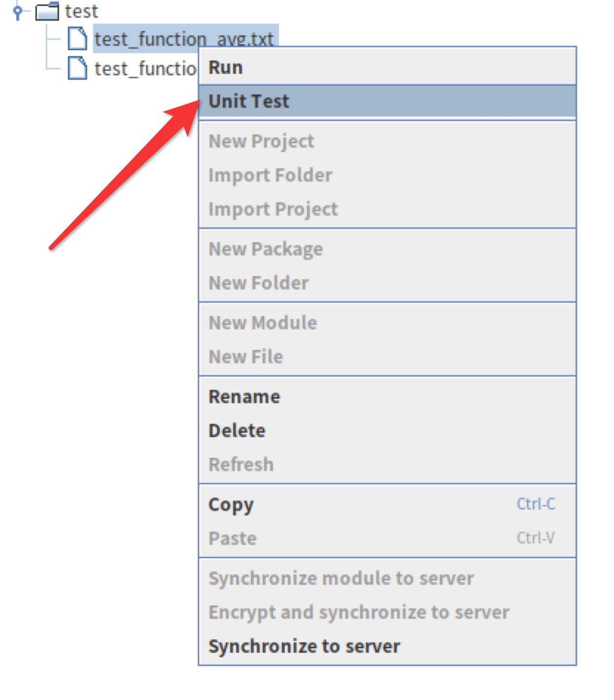Click the New Project menu entry
The width and height of the screenshot is (614, 700).
click(261, 141)
